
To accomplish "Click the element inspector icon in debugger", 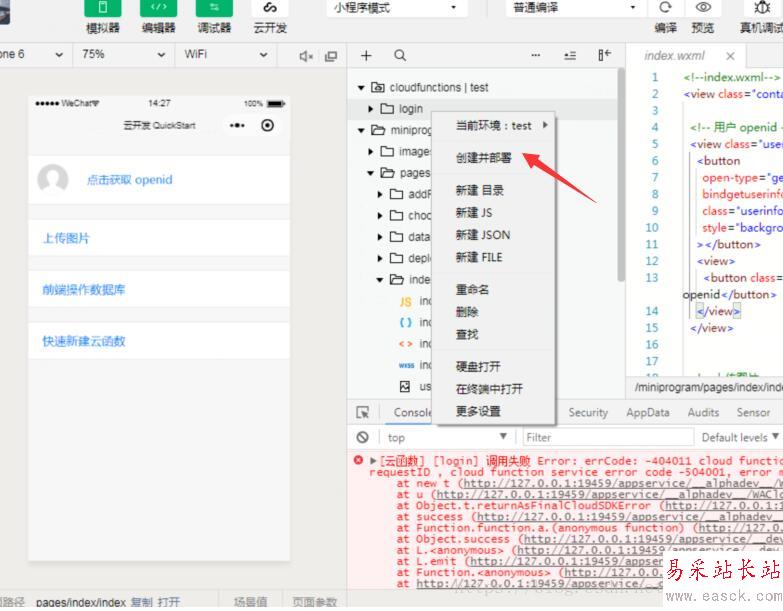I will coord(363,412).
